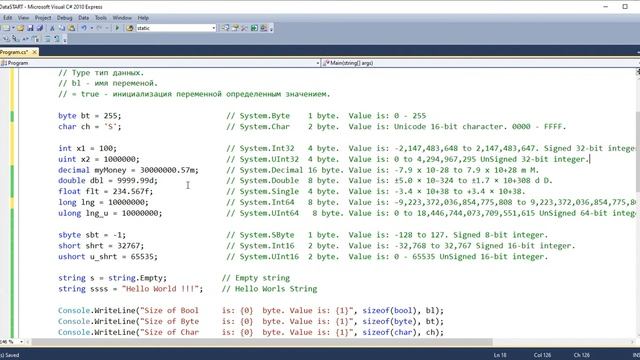Screen dimensions: 640x360
Task: Open the text editor toolbar options arrow
Action: [64, 40]
